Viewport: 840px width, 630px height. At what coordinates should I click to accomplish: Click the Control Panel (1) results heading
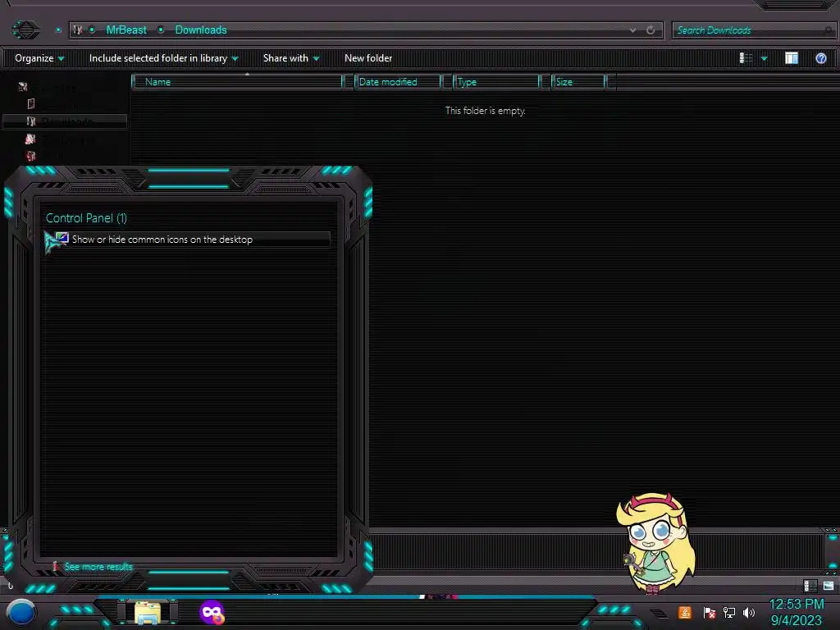coord(86,218)
